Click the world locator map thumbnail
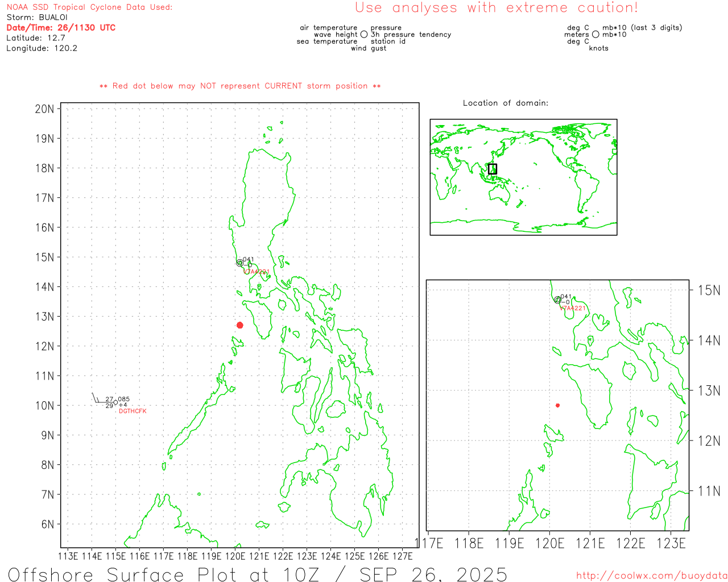 click(523, 177)
